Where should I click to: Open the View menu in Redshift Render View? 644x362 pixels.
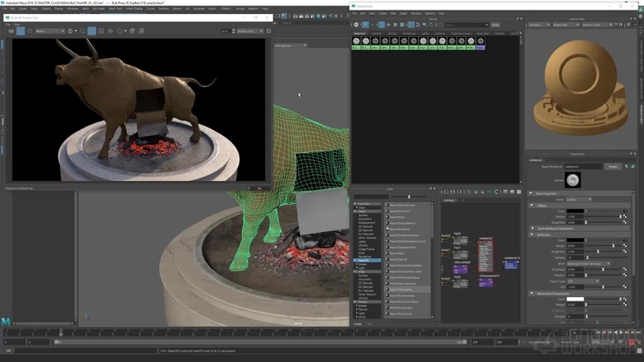[x=17, y=25]
